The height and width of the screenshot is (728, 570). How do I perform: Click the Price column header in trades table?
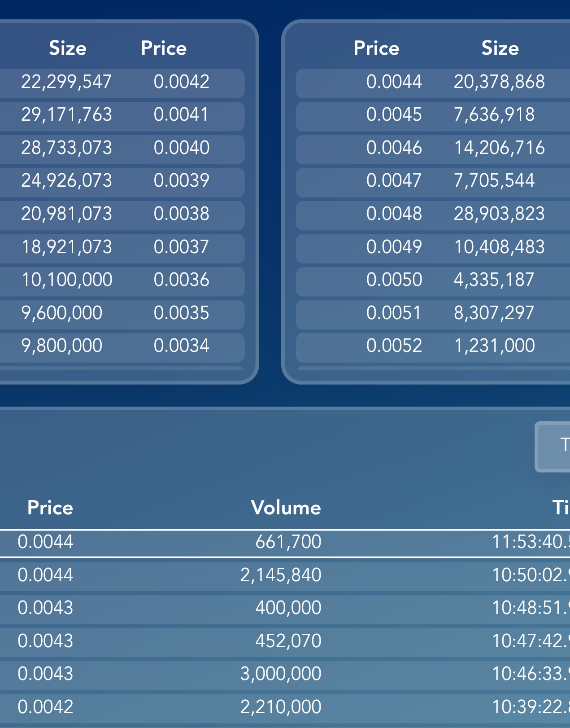click(50, 508)
